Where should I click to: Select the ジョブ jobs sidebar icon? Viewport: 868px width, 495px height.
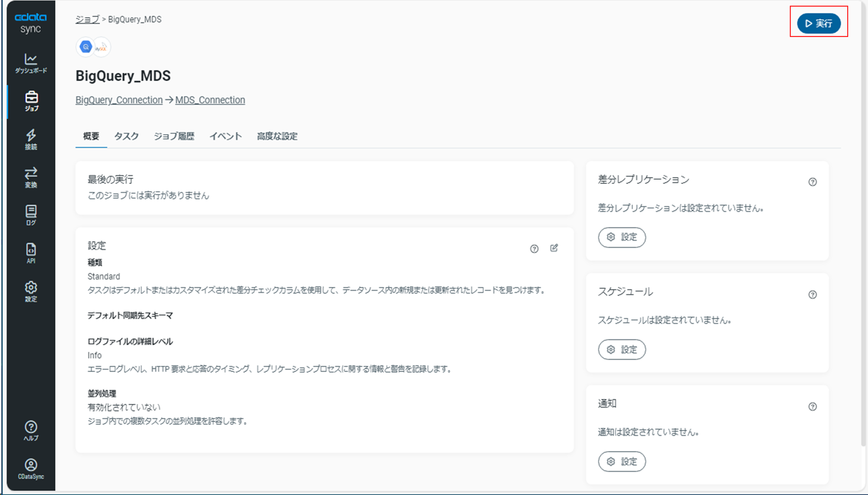pos(31,101)
